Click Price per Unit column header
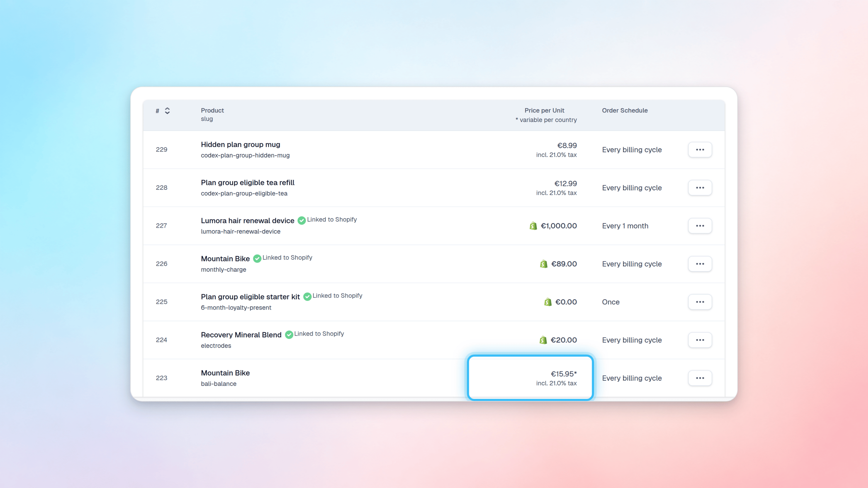This screenshot has width=868, height=488. click(x=544, y=111)
